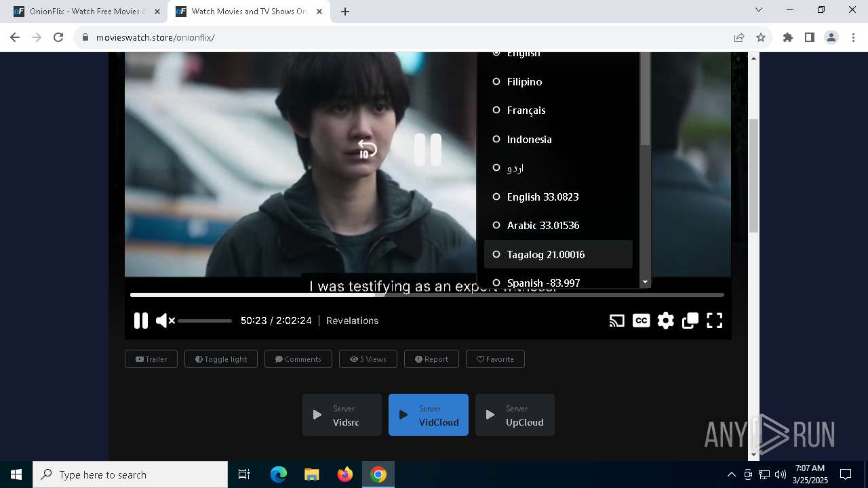Click the address bar URL

pyautogui.click(x=155, y=37)
